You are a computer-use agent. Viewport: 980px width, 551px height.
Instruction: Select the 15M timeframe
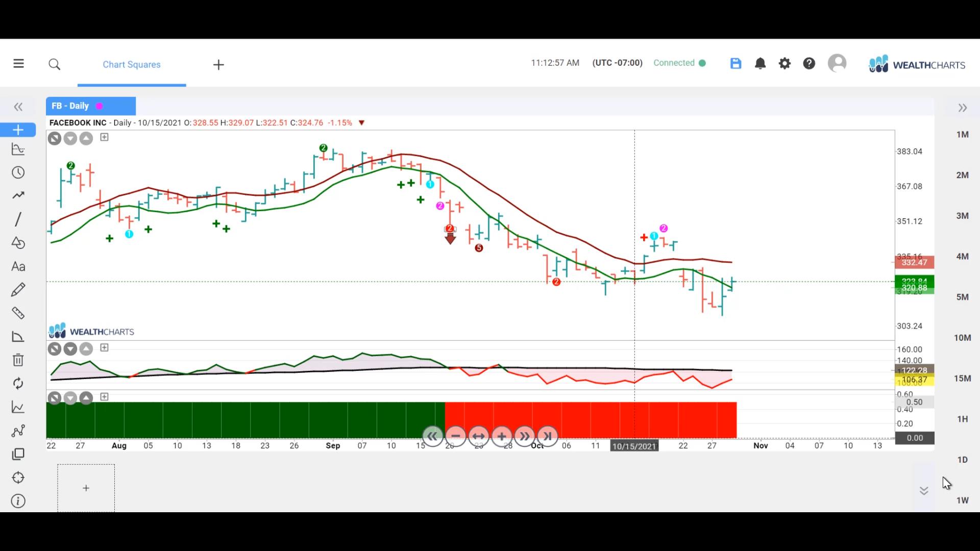click(963, 379)
